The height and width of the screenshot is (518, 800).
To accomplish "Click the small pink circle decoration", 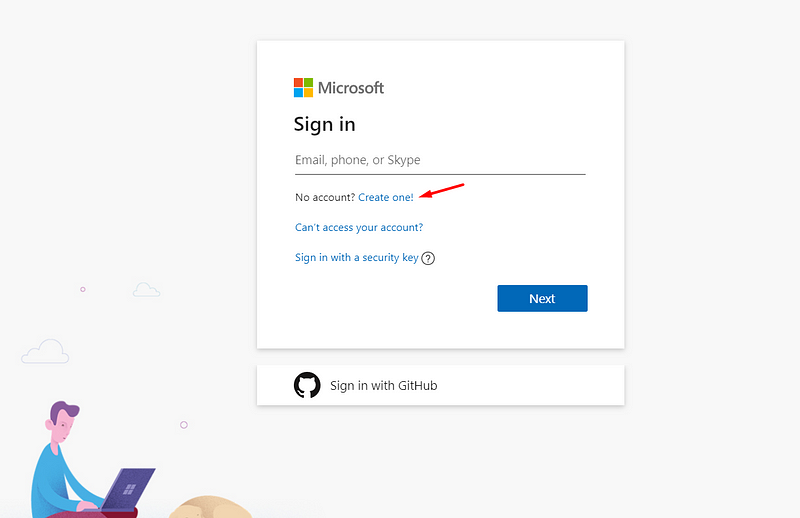I will coord(82,289).
